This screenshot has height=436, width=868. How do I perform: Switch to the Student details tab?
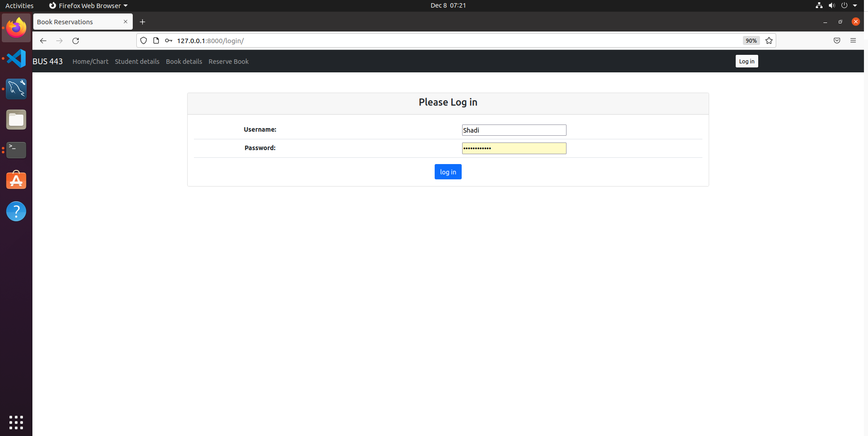pyautogui.click(x=137, y=61)
